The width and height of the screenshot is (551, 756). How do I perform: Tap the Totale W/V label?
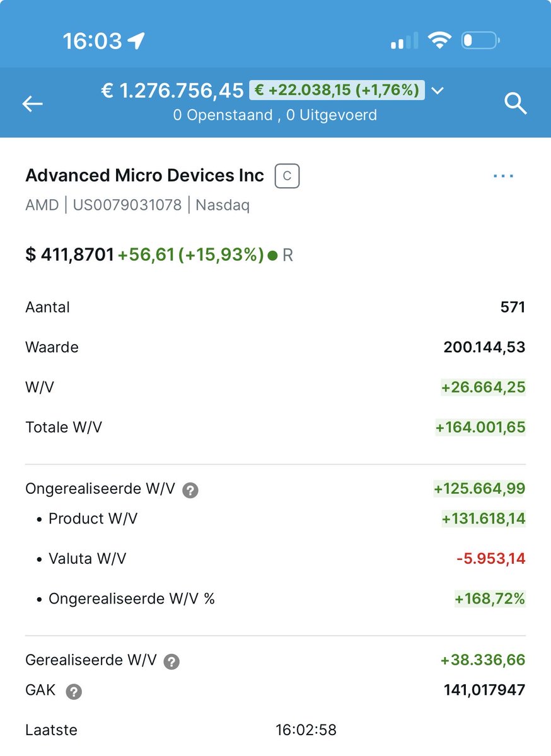(x=63, y=427)
